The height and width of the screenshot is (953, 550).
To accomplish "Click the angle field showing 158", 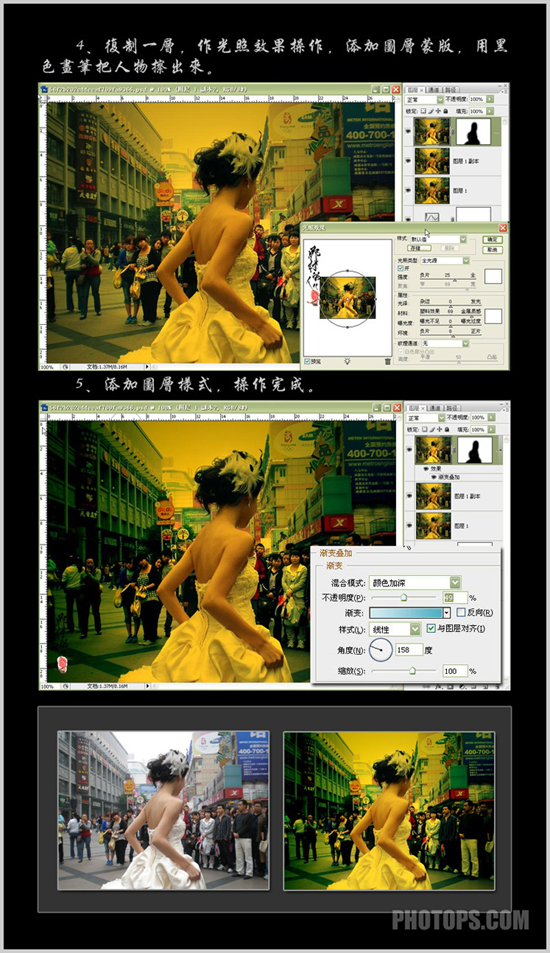I will [408, 650].
